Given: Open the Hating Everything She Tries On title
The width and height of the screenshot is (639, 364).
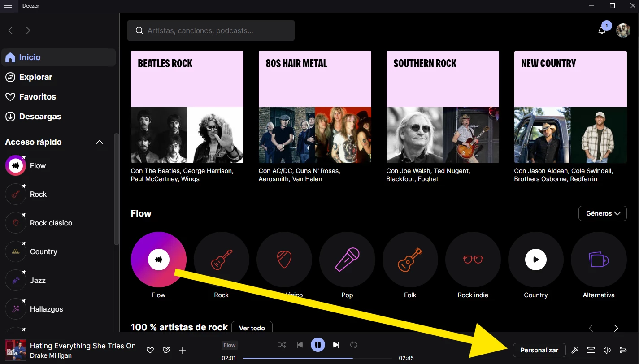Looking at the screenshot, I should pyautogui.click(x=83, y=346).
